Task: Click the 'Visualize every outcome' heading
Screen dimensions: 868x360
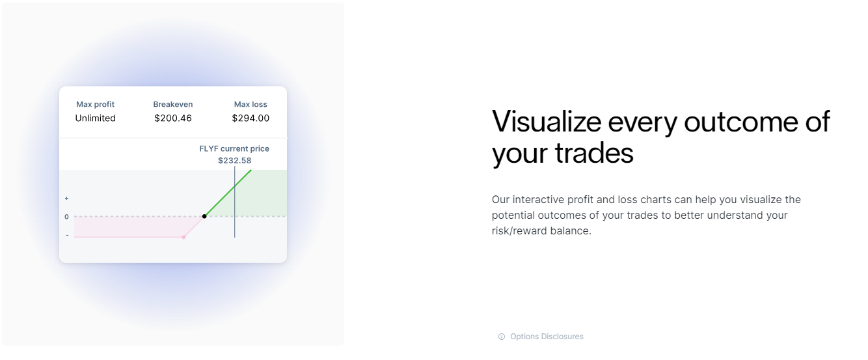Action: (660, 137)
